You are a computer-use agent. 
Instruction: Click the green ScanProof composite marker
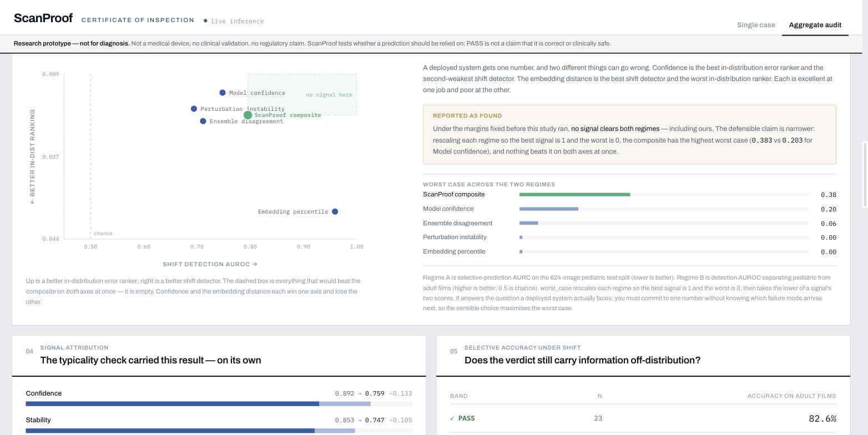click(x=248, y=115)
